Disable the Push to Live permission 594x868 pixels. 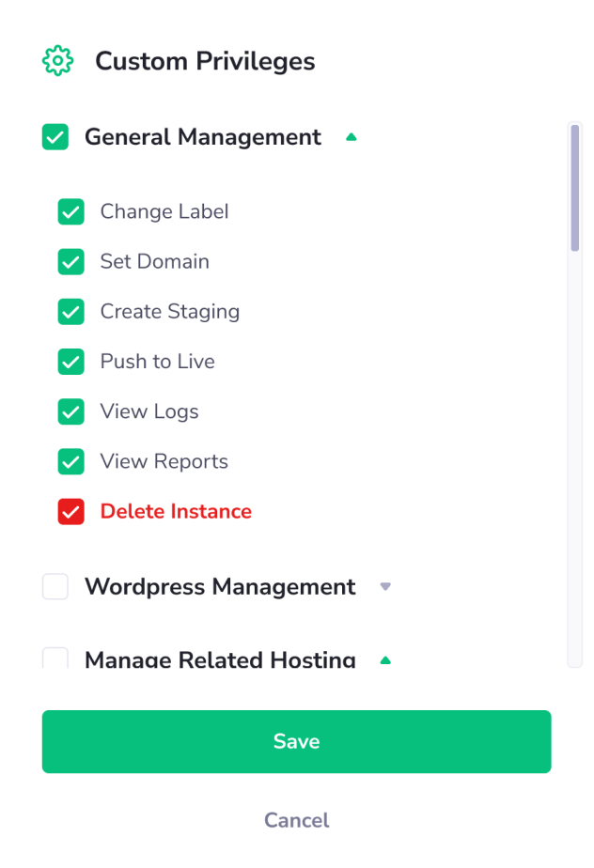click(70, 361)
